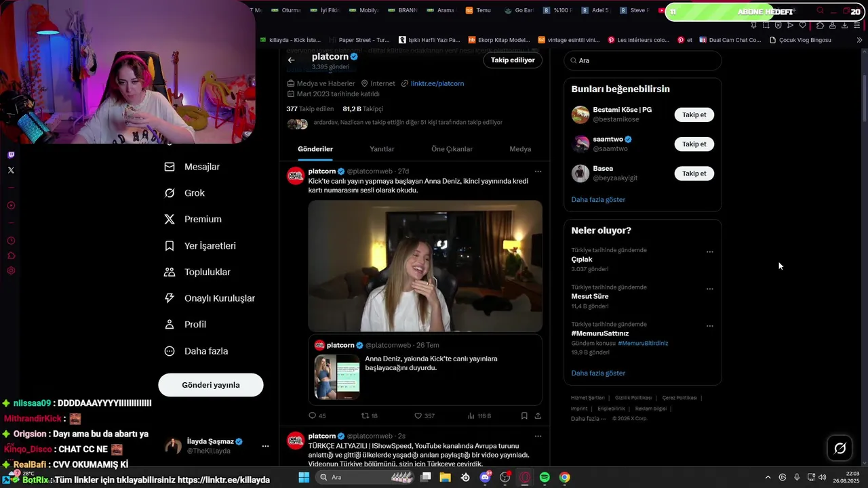Reply to post with 45 comments
This screenshot has width=868, height=488.
click(x=317, y=415)
